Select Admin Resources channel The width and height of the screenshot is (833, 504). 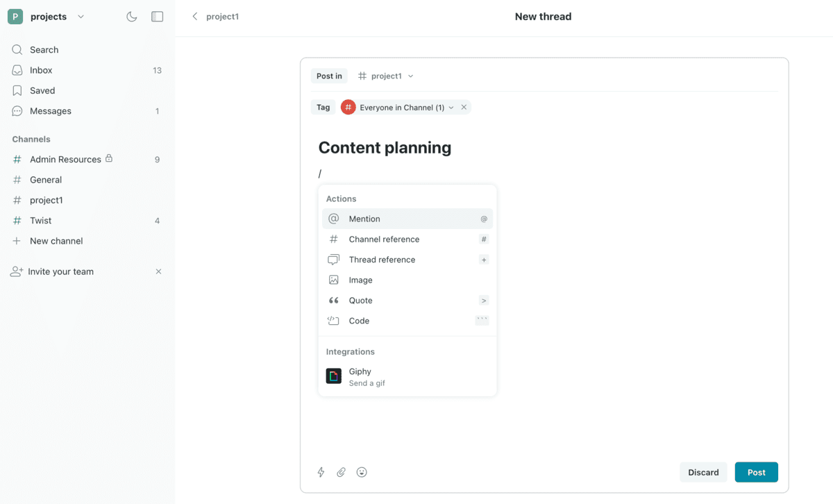[x=87, y=159]
